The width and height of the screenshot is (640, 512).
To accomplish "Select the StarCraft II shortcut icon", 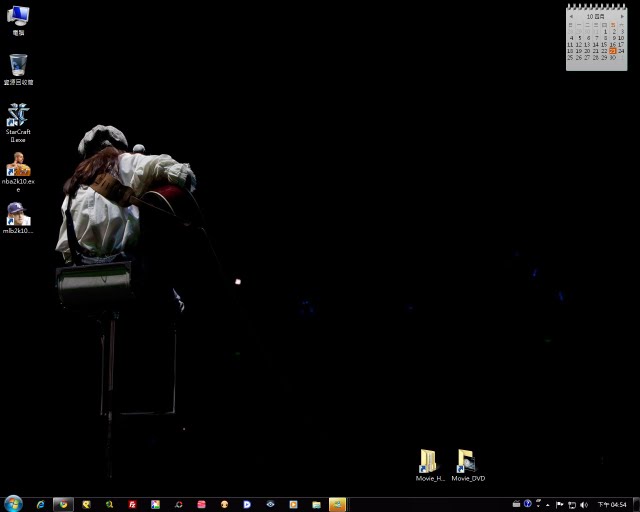I will [x=18, y=122].
